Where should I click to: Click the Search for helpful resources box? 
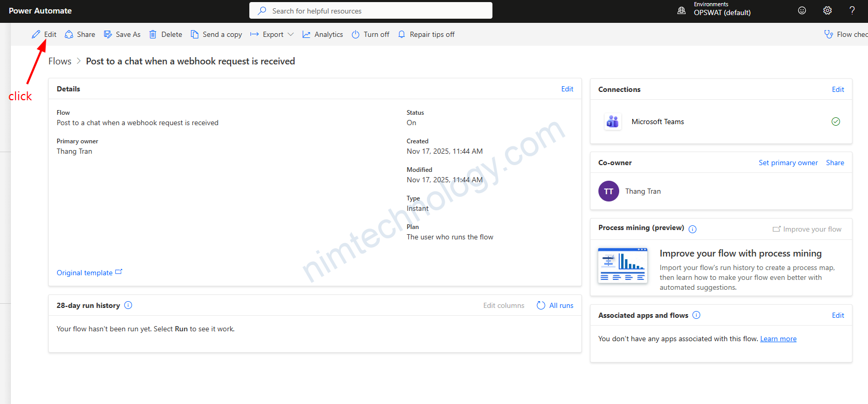[x=370, y=10]
